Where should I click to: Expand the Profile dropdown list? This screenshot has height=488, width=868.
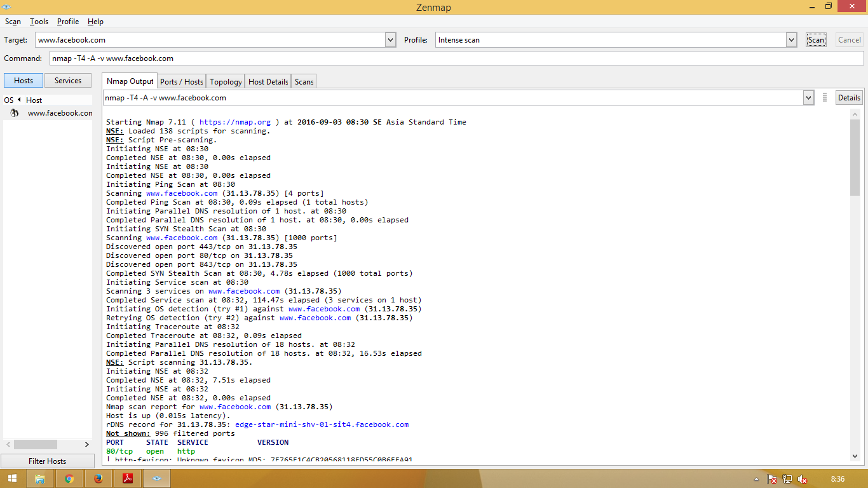[x=792, y=40]
